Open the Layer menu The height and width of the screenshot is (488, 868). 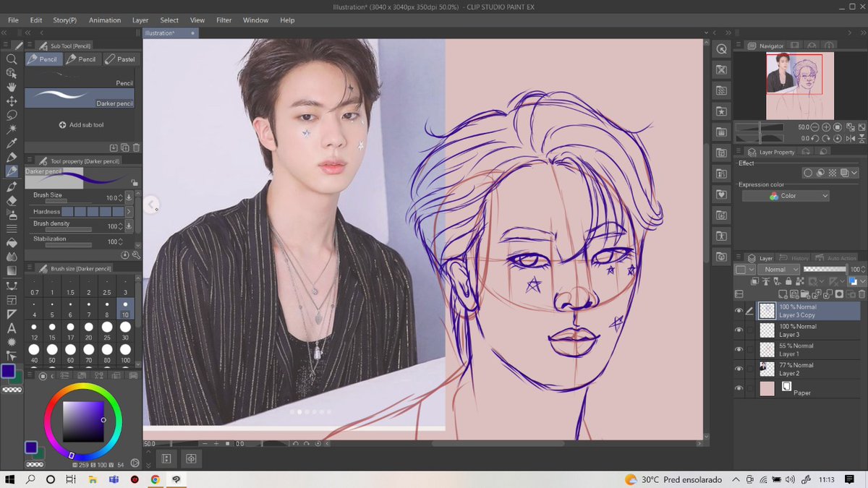coord(140,20)
